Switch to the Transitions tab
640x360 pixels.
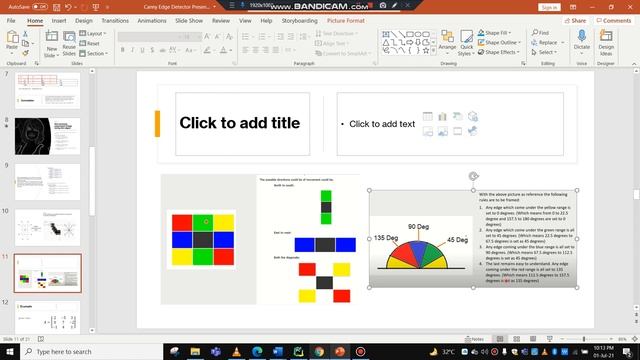coord(115,20)
